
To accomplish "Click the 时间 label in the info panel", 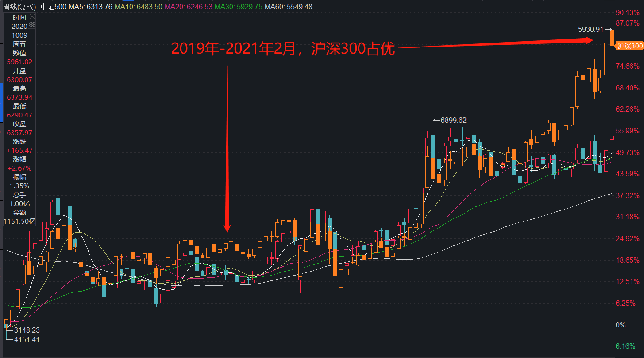I will pos(19,17).
